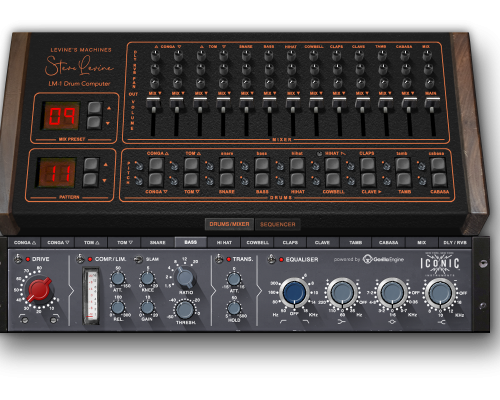Toggle the EQUALISER power switch
Image resolution: width=500 pixels, height=400 pixels.
272,259
